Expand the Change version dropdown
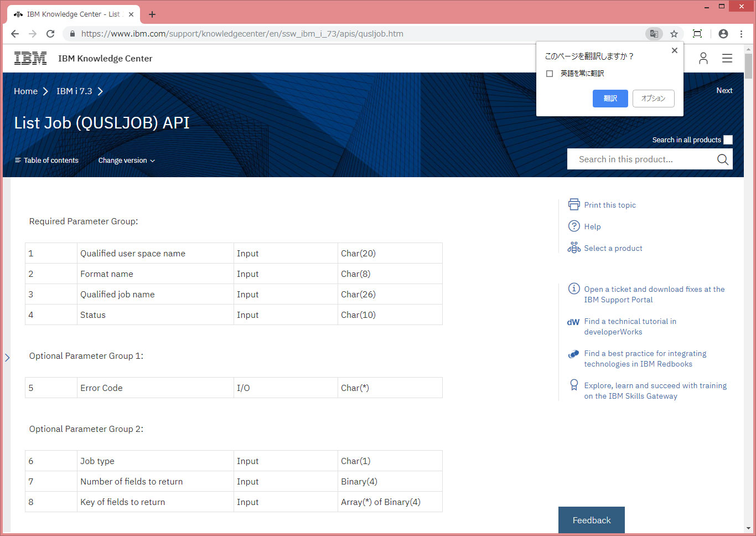 pos(126,161)
